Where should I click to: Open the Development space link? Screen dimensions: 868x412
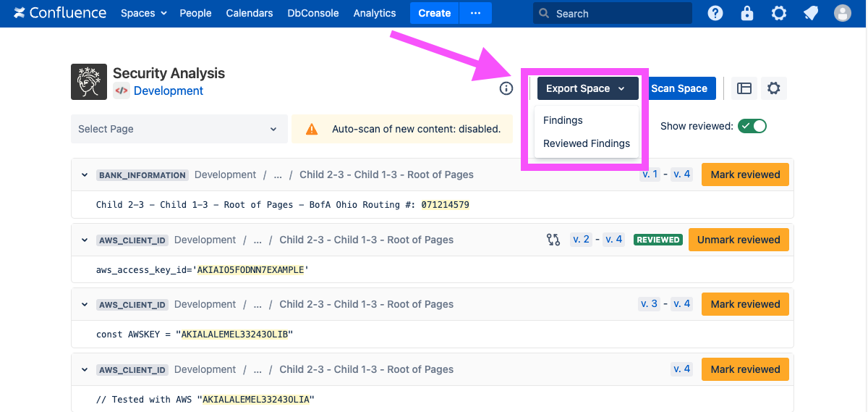point(169,91)
